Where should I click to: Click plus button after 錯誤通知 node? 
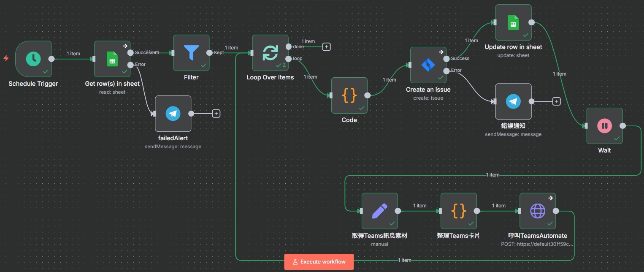556,101
